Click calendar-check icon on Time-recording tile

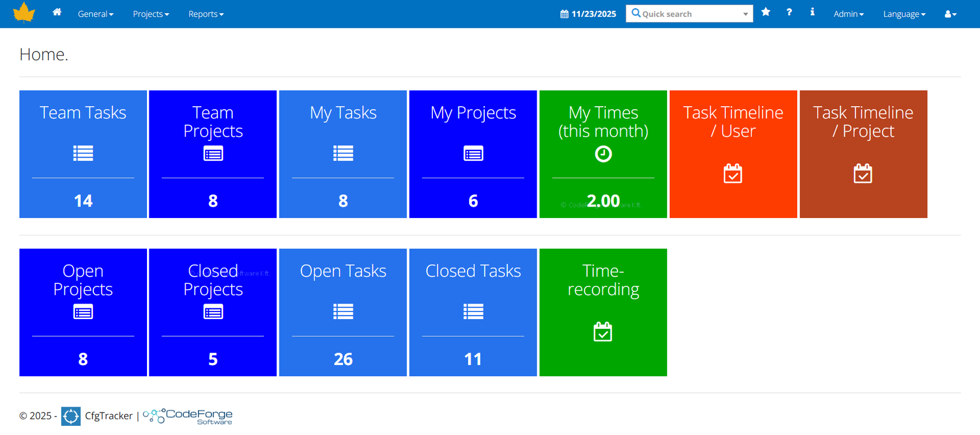coord(603,332)
